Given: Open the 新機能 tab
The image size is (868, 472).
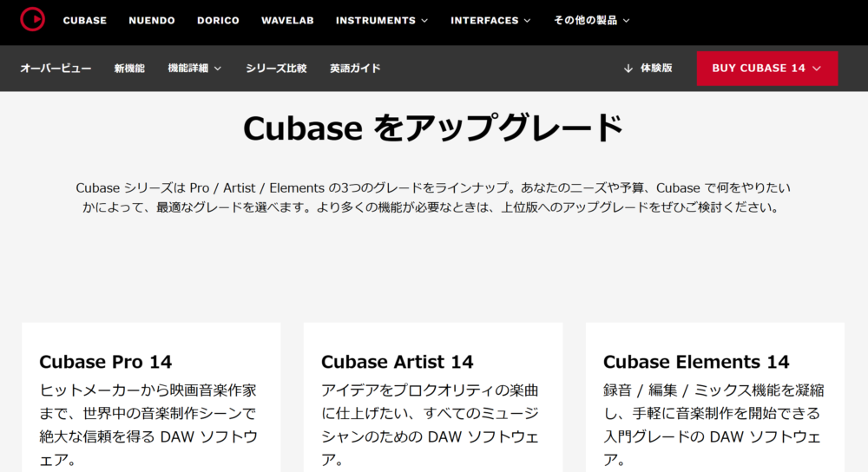Looking at the screenshot, I should point(129,68).
